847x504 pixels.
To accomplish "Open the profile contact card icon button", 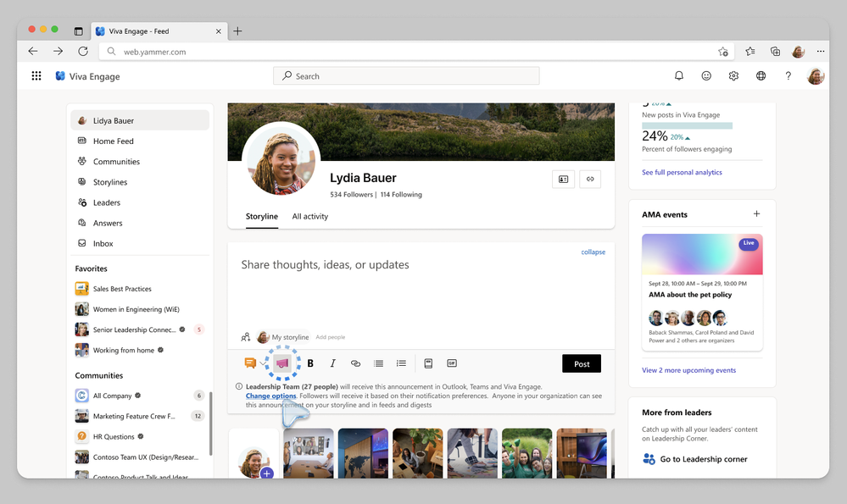I will (563, 179).
